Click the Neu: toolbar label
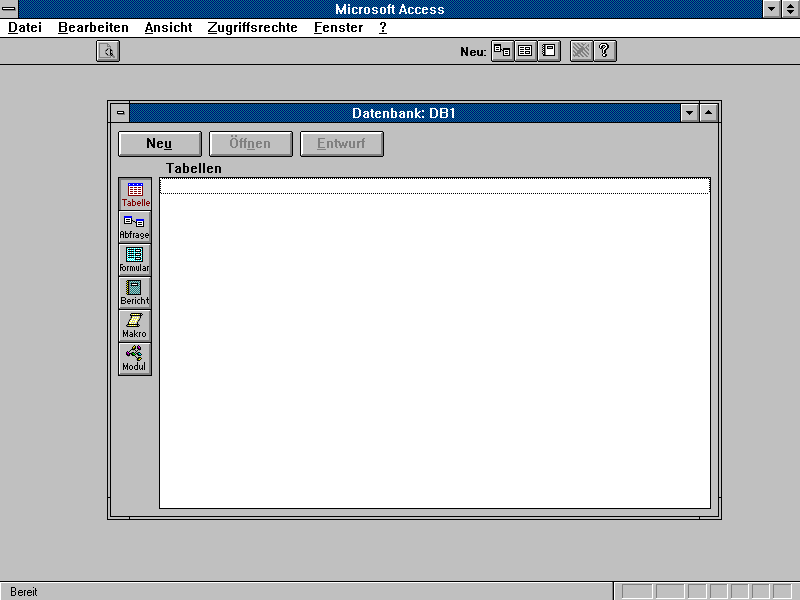This screenshot has height=600, width=800. tap(473, 52)
